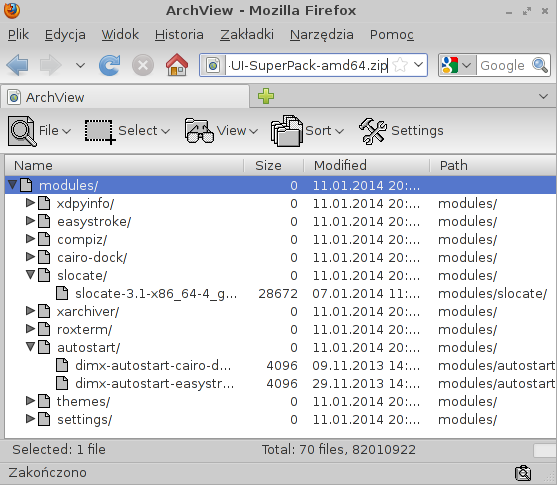Open a new tab with green plus icon
The width and height of the screenshot is (557, 485).
pyautogui.click(x=266, y=96)
